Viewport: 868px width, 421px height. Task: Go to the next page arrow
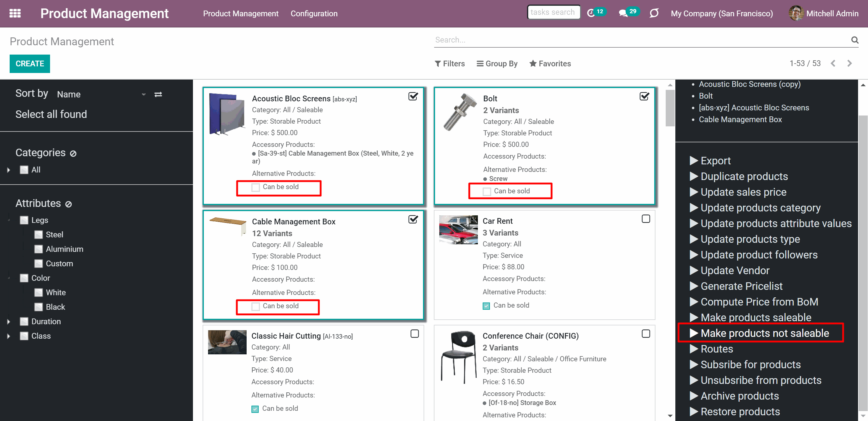coord(850,63)
